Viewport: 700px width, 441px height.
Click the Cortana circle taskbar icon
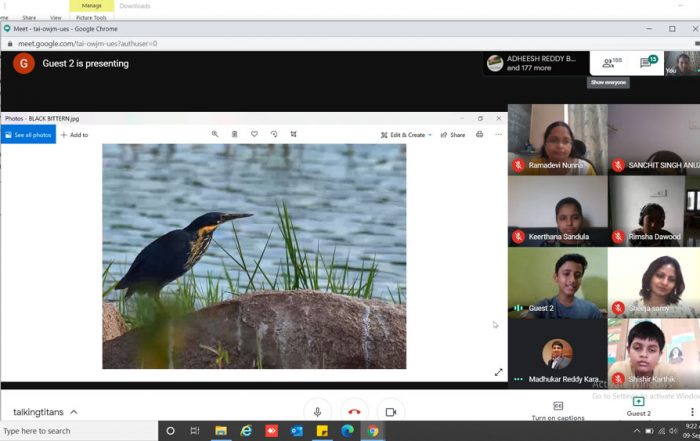pyautogui.click(x=170, y=431)
